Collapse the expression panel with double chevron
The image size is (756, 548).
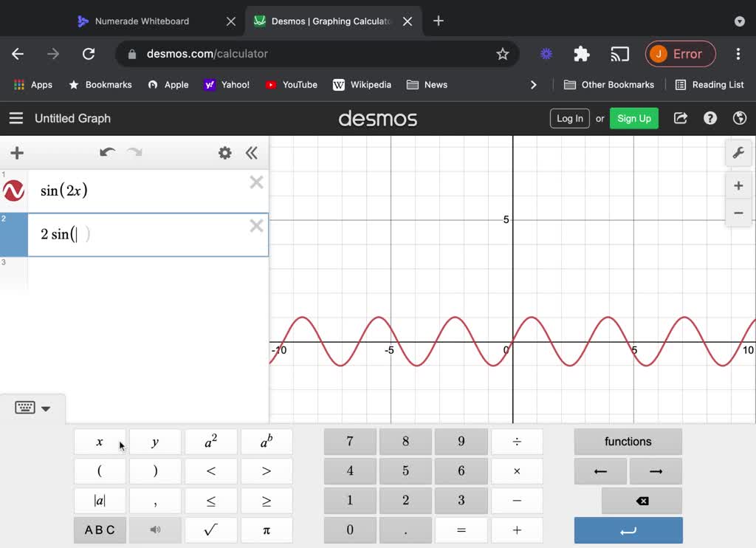pyautogui.click(x=252, y=153)
